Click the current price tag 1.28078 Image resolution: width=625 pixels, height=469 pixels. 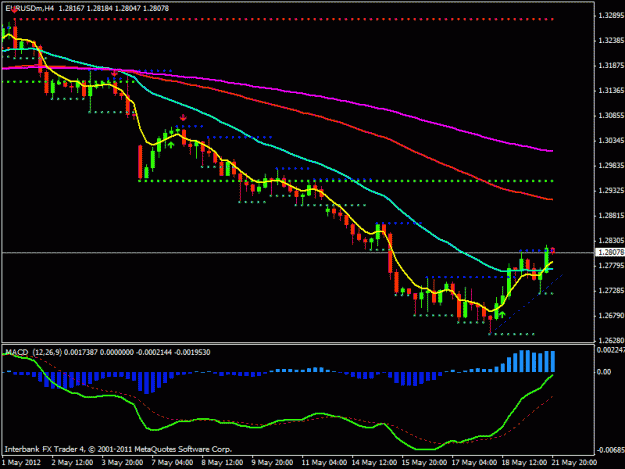pyautogui.click(x=609, y=252)
